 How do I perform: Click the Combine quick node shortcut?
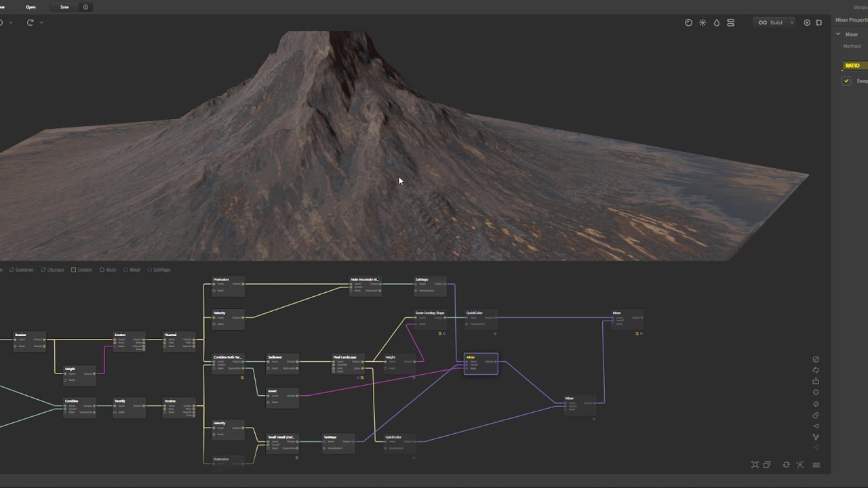[x=21, y=270]
